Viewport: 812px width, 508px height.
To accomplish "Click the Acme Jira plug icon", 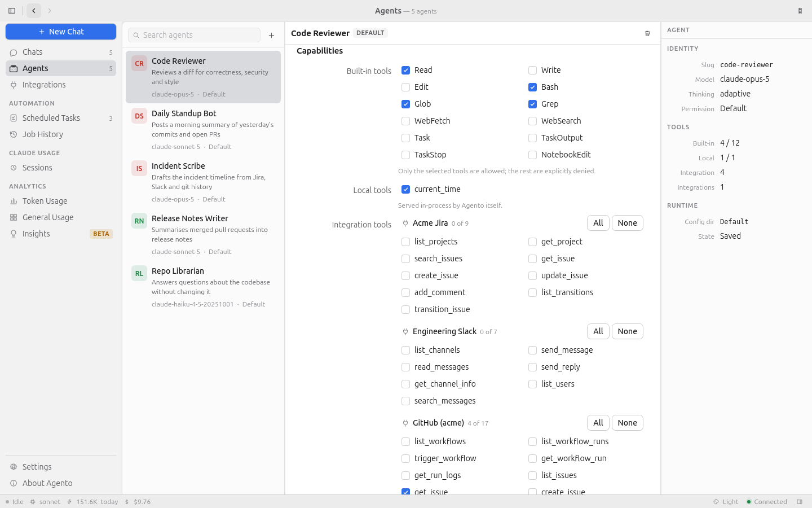I will [x=405, y=223].
